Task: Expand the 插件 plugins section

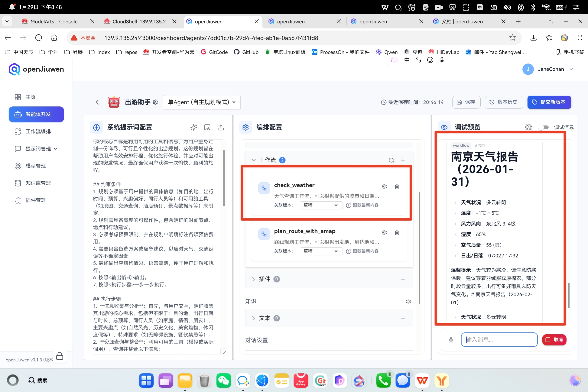Action: pos(254,279)
